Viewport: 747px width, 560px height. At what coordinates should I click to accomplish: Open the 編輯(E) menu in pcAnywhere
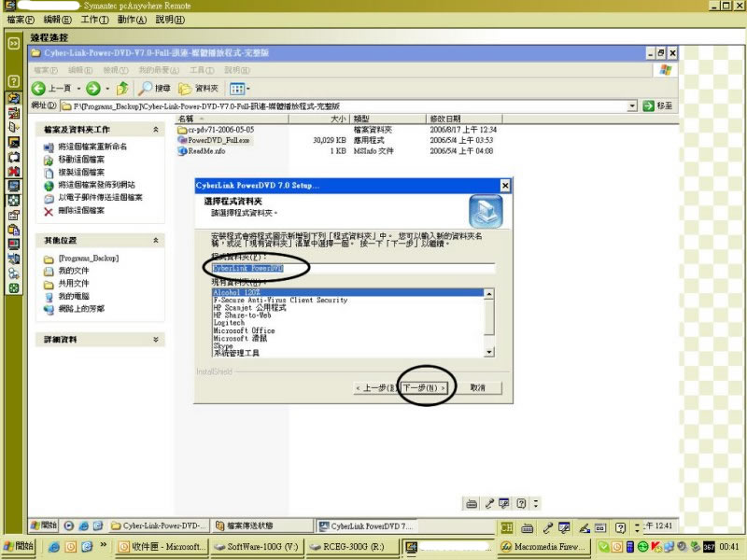[57, 20]
